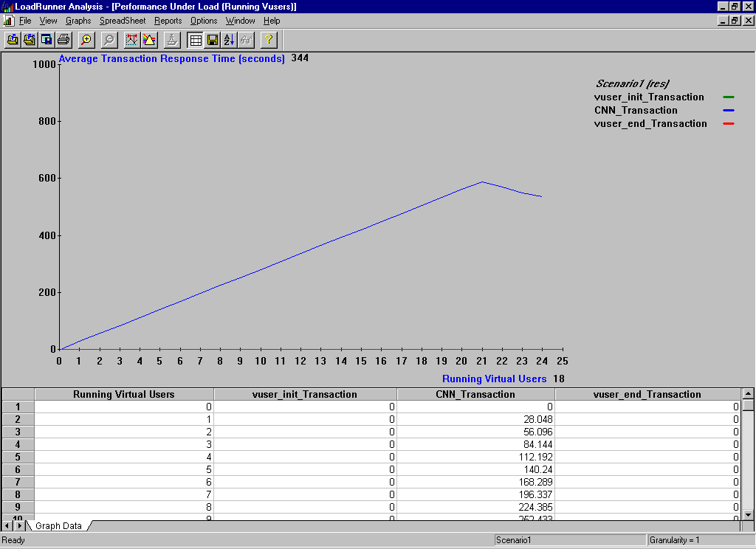Select row 5 header in spreadsheet
The height and width of the screenshot is (549, 756).
[x=18, y=457]
